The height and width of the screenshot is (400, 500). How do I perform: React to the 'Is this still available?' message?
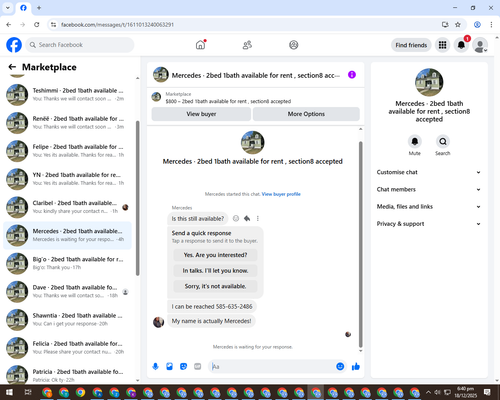coord(236,219)
